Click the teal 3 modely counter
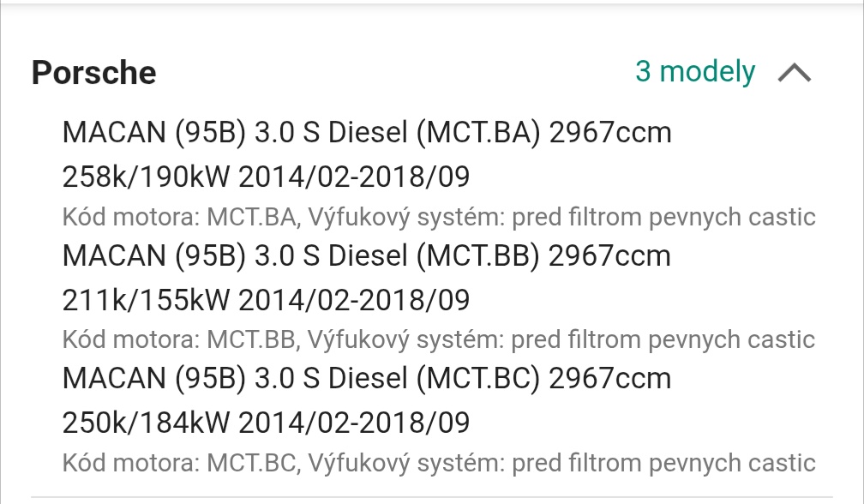 (694, 72)
